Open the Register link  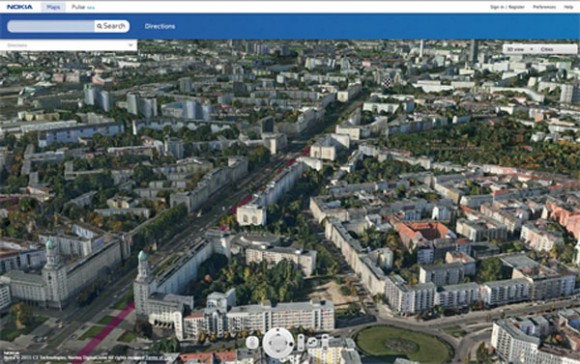pyautogui.click(x=516, y=7)
